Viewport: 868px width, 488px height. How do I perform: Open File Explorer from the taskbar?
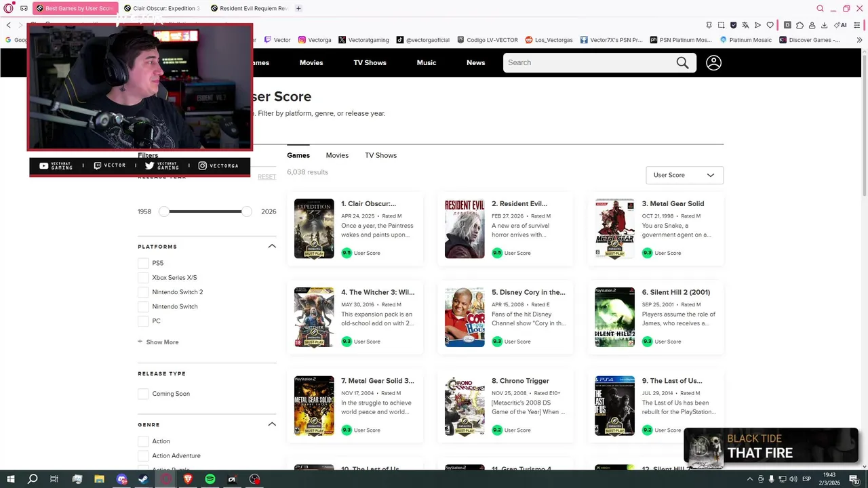[x=99, y=479]
